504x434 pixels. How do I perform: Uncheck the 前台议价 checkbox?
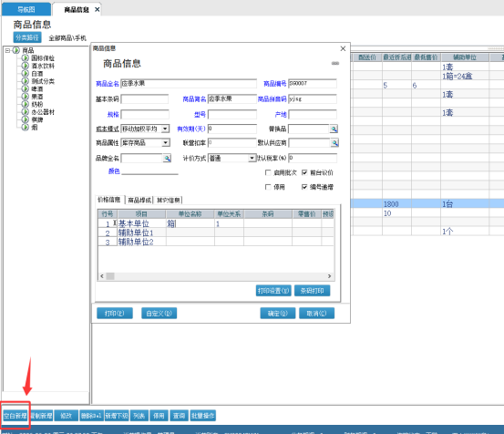click(304, 172)
